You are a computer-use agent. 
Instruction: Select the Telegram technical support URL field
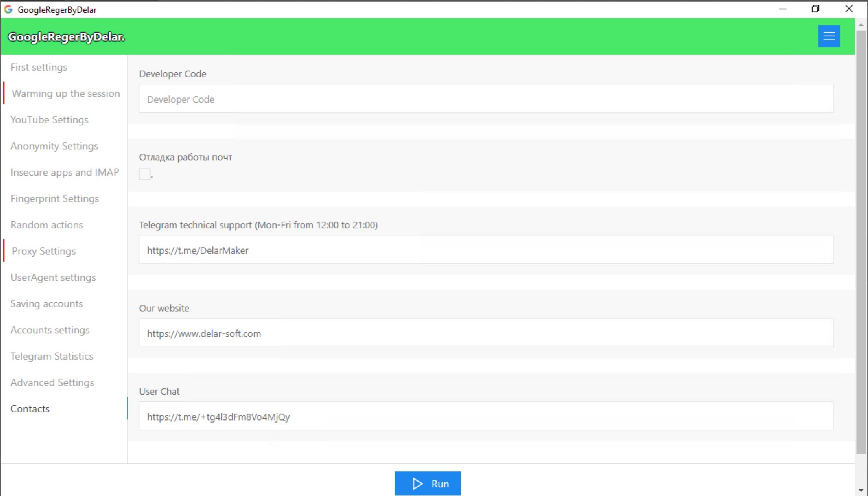(x=486, y=250)
